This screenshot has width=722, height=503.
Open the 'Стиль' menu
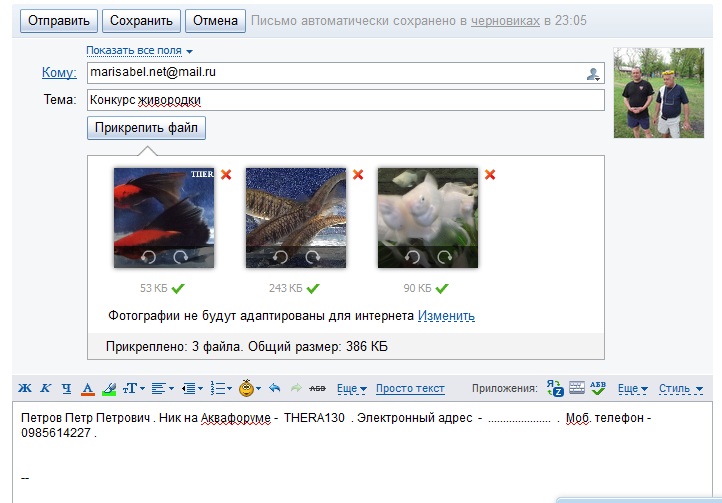(x=681, y=389)
